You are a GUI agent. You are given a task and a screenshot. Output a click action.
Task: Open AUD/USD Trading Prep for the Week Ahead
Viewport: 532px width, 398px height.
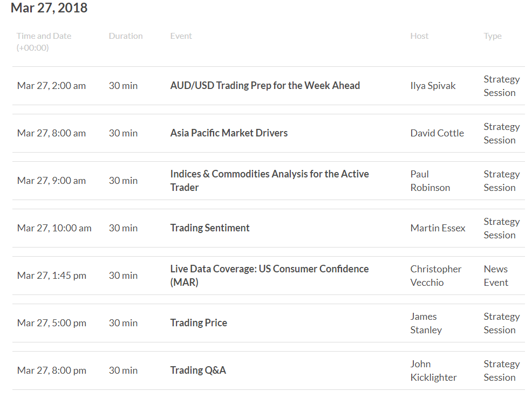[265, 86]
